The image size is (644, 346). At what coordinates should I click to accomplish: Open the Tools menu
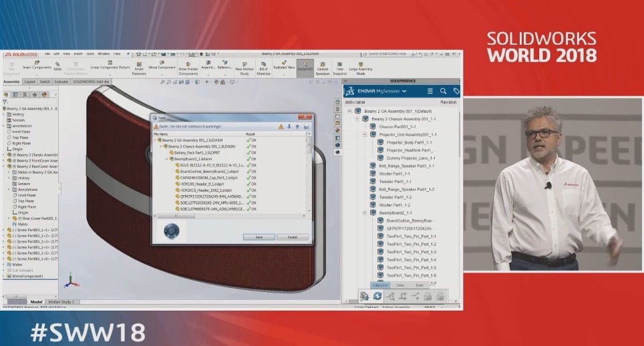[90, 53]
